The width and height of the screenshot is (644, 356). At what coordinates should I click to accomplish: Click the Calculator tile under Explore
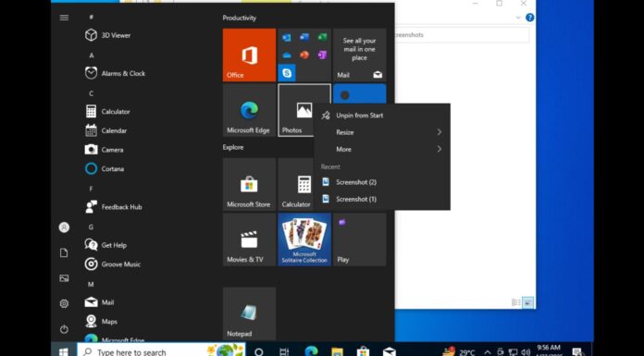pyautogui.click(x=296, y=184)
